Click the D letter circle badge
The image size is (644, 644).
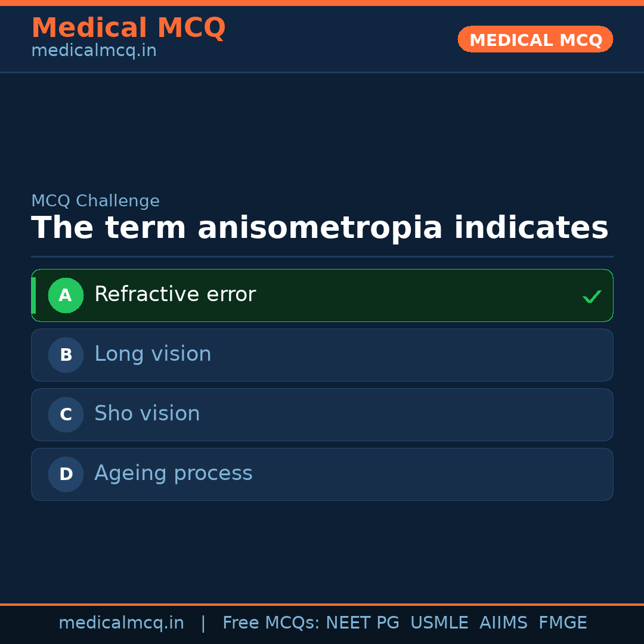(66, 474)
